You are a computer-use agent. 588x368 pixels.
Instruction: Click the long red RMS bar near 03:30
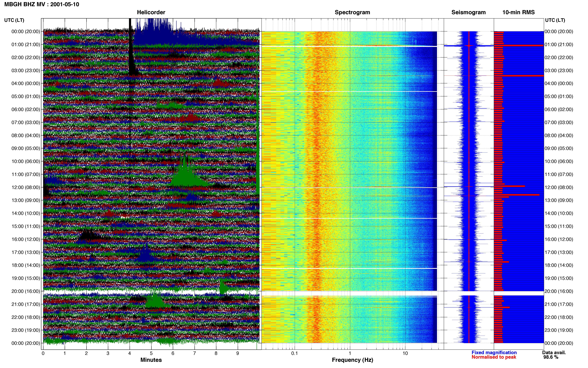tap(519, 76)
